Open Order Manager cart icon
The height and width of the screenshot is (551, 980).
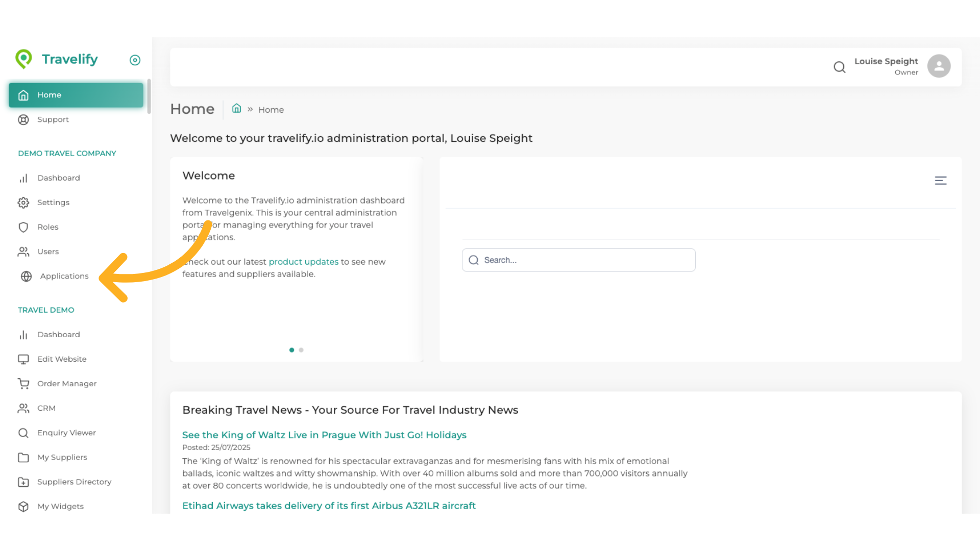point(23,384)
